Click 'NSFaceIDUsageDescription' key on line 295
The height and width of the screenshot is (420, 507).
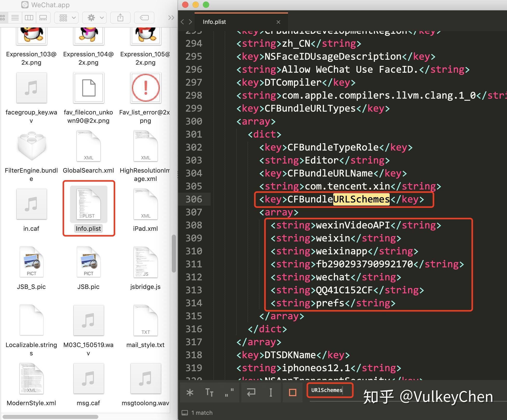[333, 56]
